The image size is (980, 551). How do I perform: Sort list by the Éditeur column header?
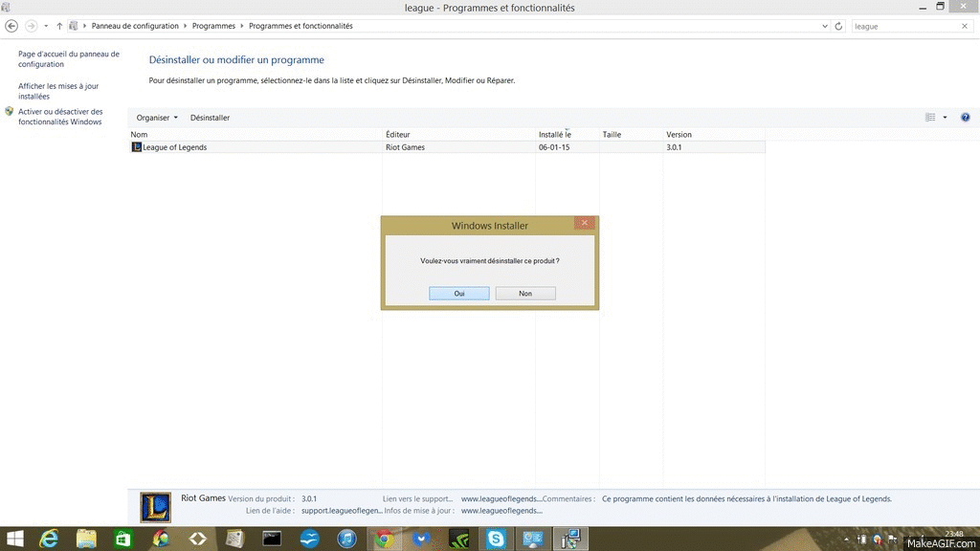click(x=397, y=135)
